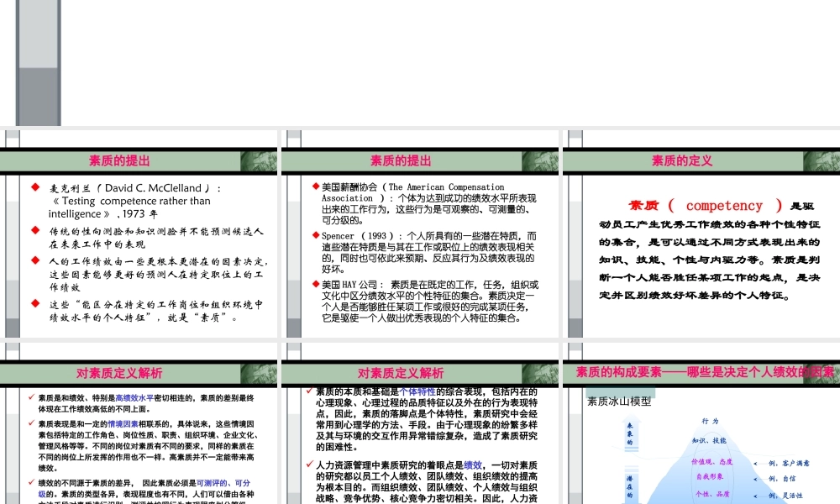The image size is (840, 504).
Task: Click the line intelligence》、1973 年
Action: coord(102,213)
